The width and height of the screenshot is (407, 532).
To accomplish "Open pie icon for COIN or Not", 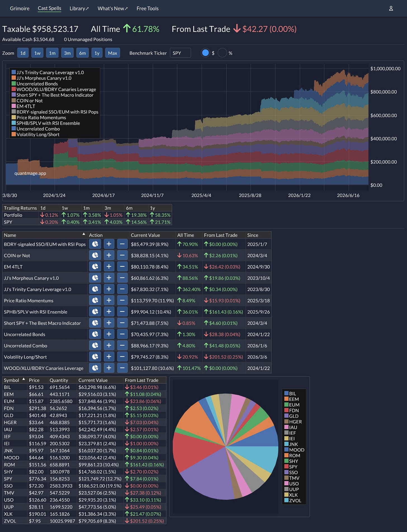I will click(95, 255).
